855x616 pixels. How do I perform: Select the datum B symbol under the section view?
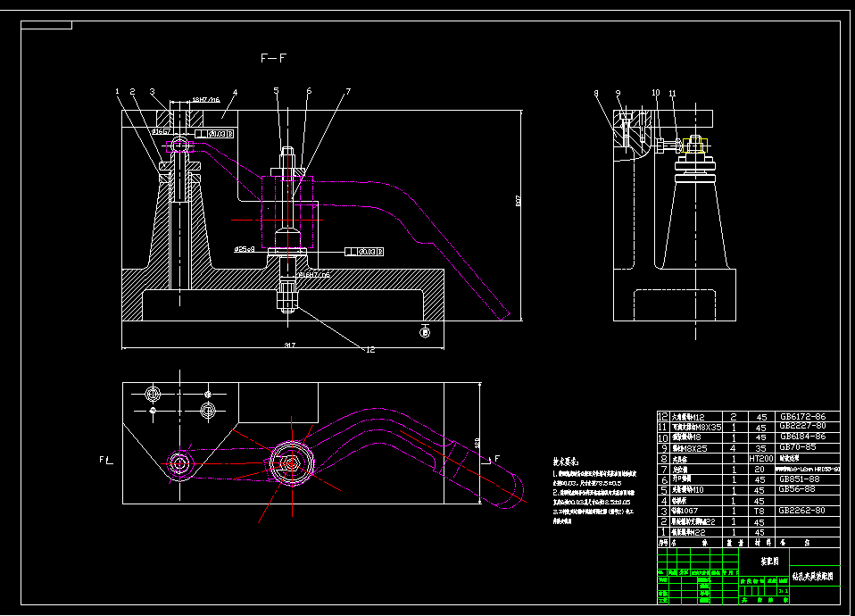pyautogui.click(x=426, y=332)
